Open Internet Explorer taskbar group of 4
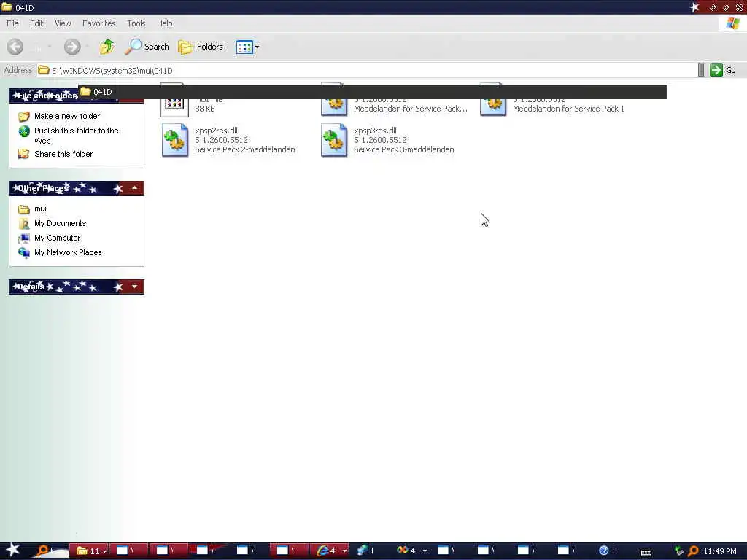Viewport: 747px width, 560px height. coord(331,551)
